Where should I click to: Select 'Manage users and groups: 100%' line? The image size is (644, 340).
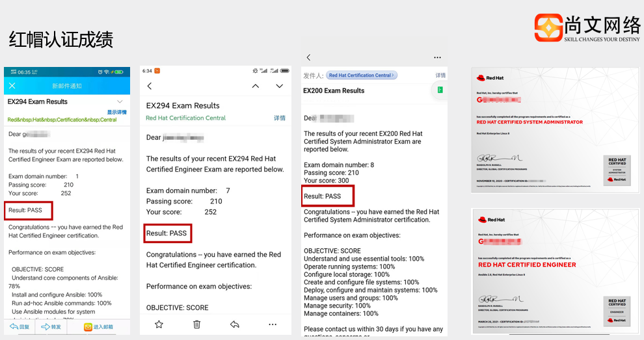pos(351,298)
